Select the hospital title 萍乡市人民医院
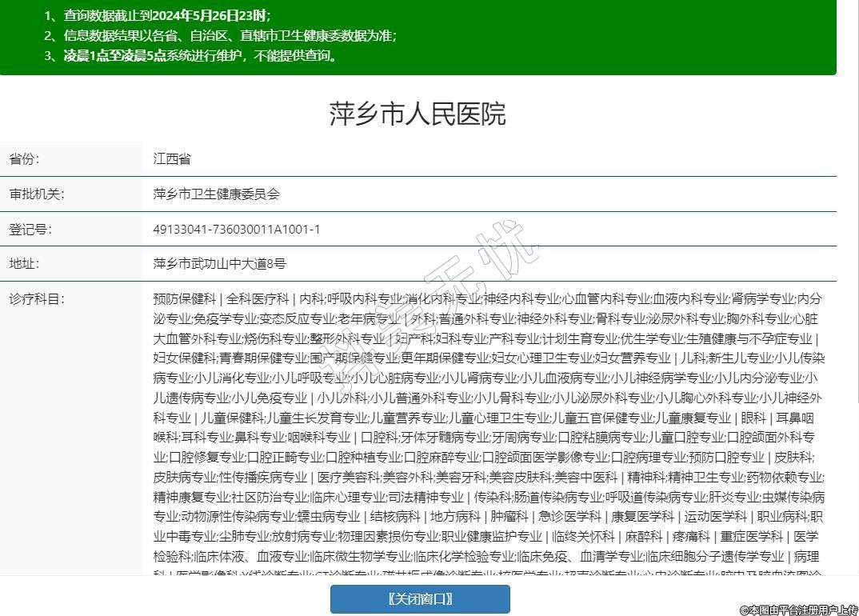The height and width of the screenshot is (616, 859). 418,114
